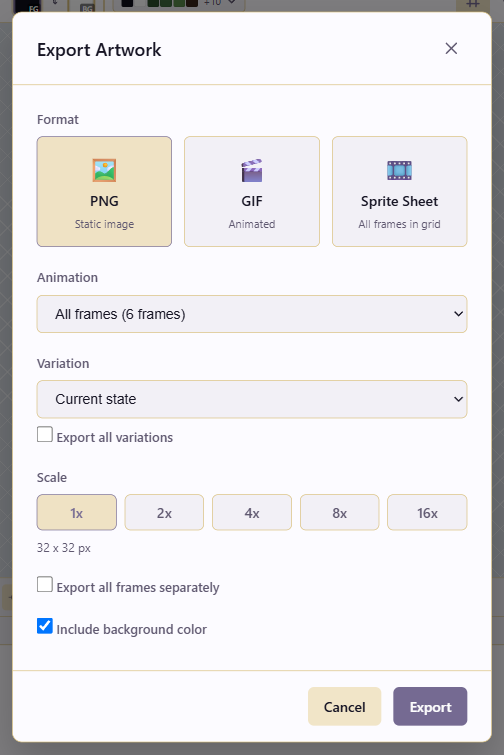The width and height of the screenshot is (504, 755).
Task: Choose the GIF animated format
Action: [252, 192]
